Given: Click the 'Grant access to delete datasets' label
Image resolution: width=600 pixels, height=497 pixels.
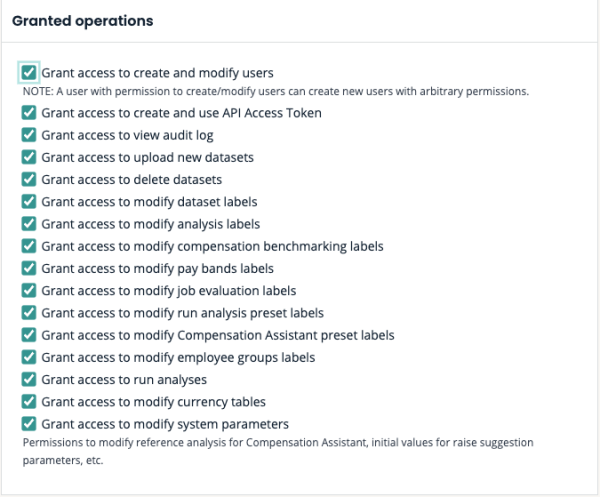Looking at the screenshot, I should coord(131,179).
